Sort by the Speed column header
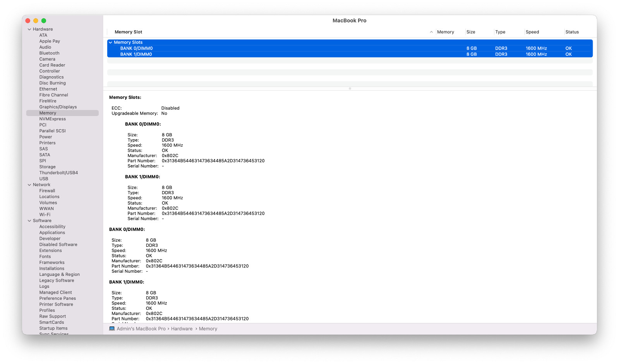The image size is (619, 364). coord(532,32)
